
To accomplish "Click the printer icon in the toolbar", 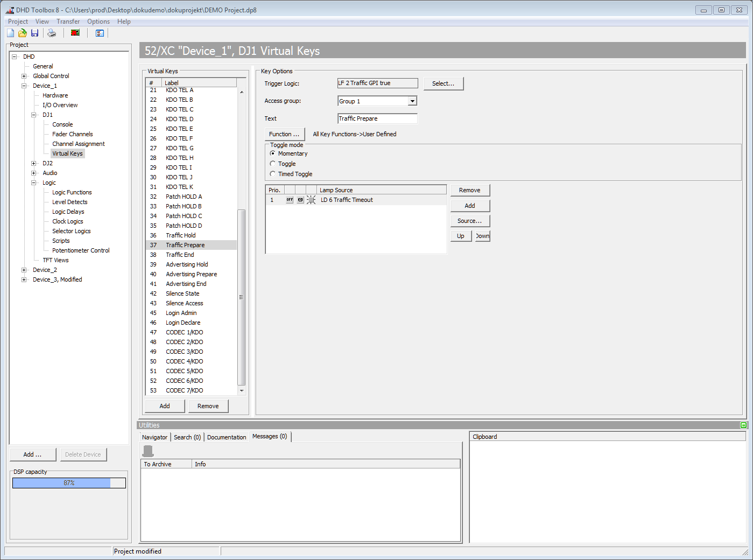I will pyautogui.click(x=51, y=33).
